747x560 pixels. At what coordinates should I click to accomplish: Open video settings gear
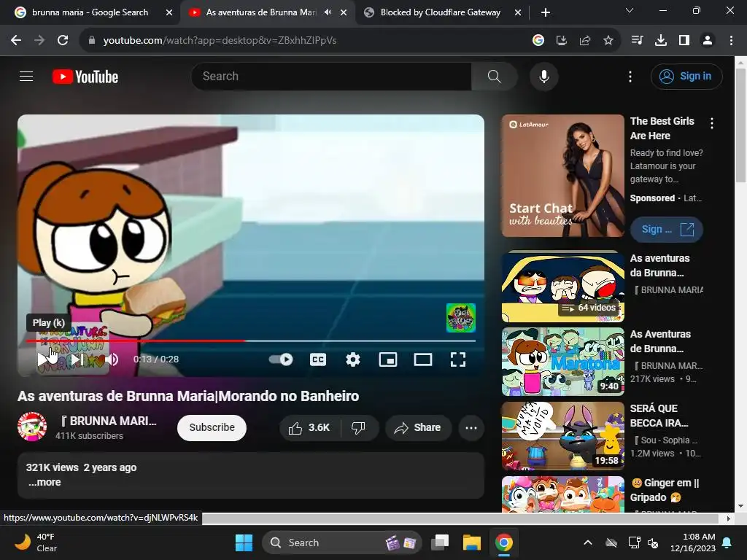[x=352, y=359]
